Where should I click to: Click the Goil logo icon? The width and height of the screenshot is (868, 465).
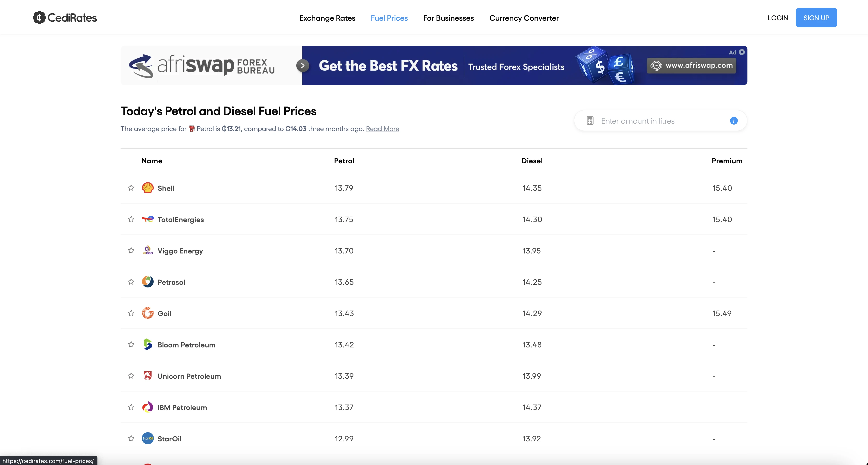(x=148, y=313)
